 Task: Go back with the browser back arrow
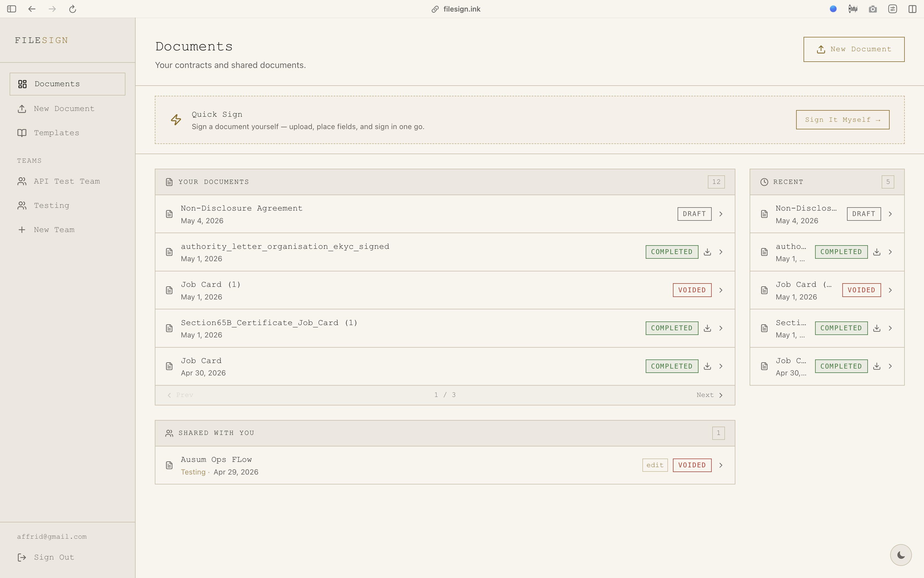click(x=32, y=9)
